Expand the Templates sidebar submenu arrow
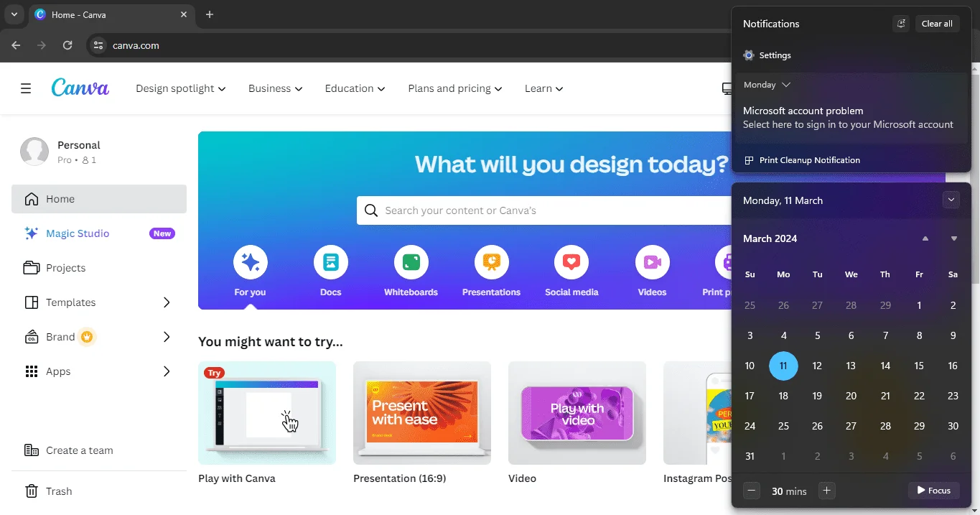The width and height of the screenshot is (980, 515). point(167,302)
